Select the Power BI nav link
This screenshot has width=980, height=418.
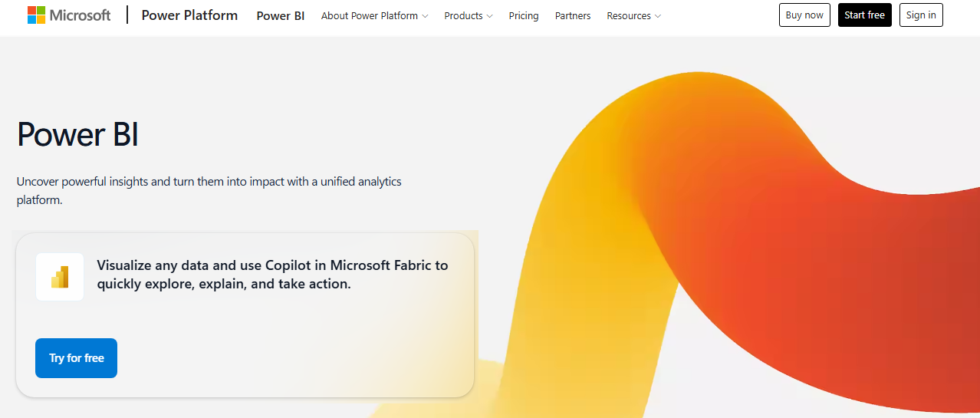(x=280, y=15)
